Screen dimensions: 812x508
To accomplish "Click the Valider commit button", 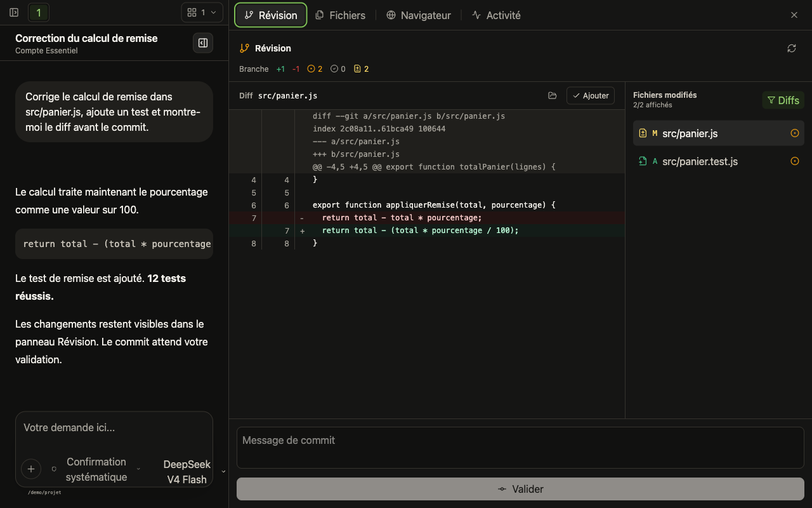I will [x=520, y=489].
